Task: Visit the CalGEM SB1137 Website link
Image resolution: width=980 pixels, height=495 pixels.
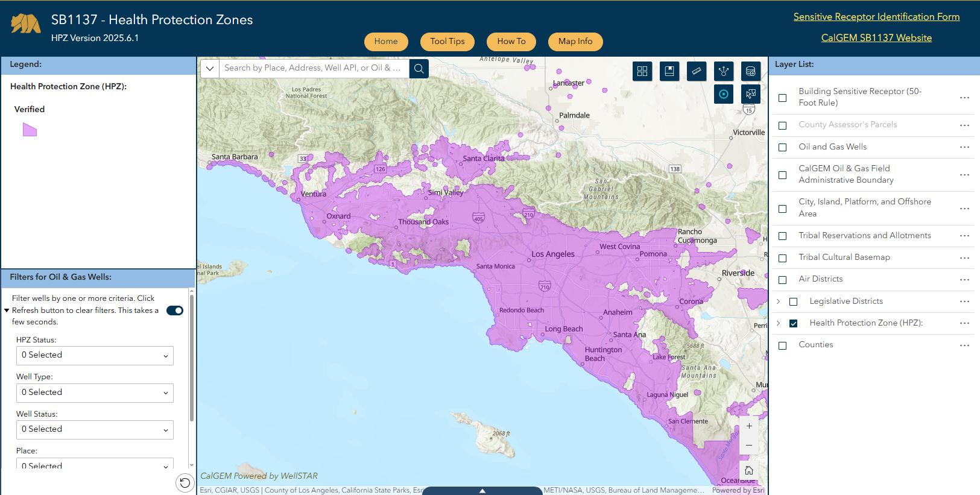Action: coord(876,38)
